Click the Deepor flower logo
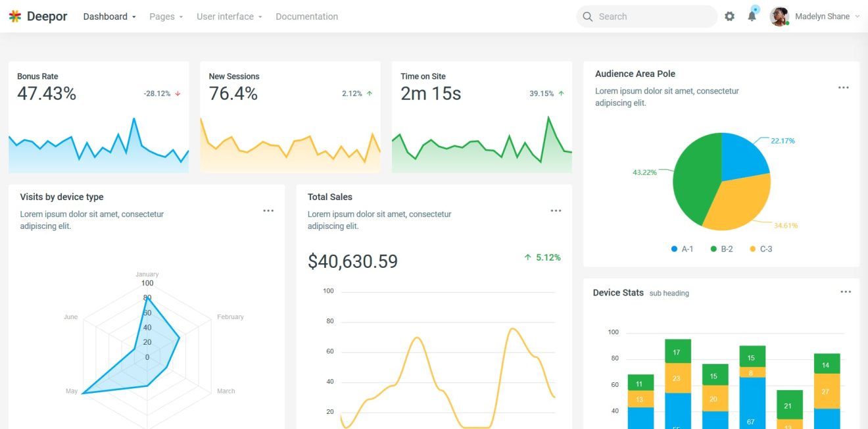 (14, 15)
